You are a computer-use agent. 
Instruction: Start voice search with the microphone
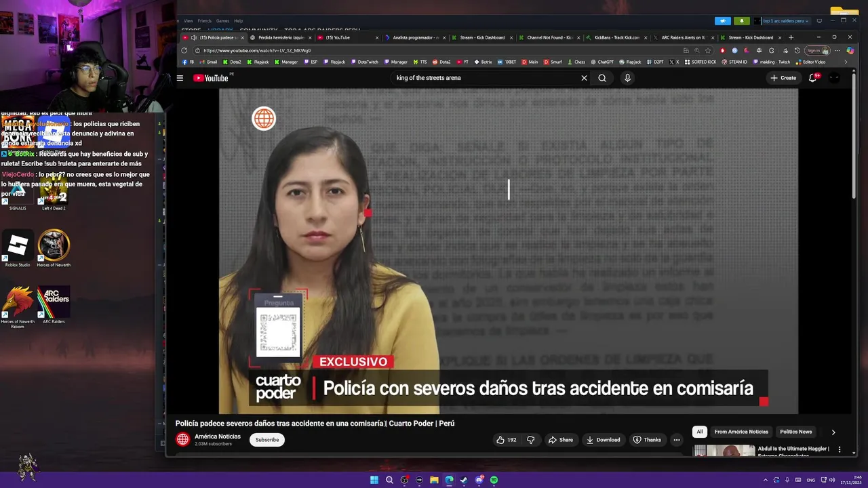(627, 78)
